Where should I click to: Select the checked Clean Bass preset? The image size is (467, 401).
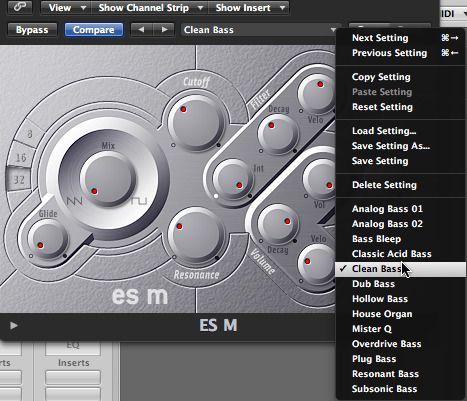tap(400, 269)
